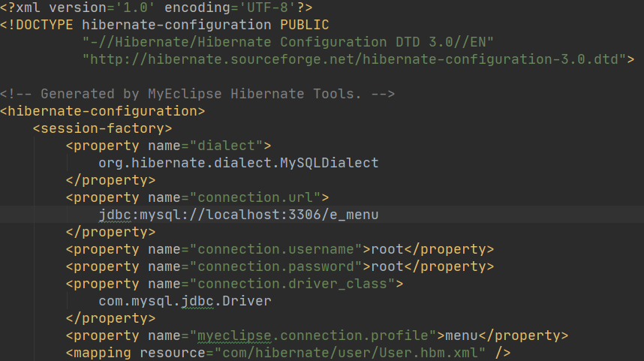Image resolution: width=644 pixels, height=361 pixels.
Task: Click the "connection.password" attribute value
Action: (275, 266)
